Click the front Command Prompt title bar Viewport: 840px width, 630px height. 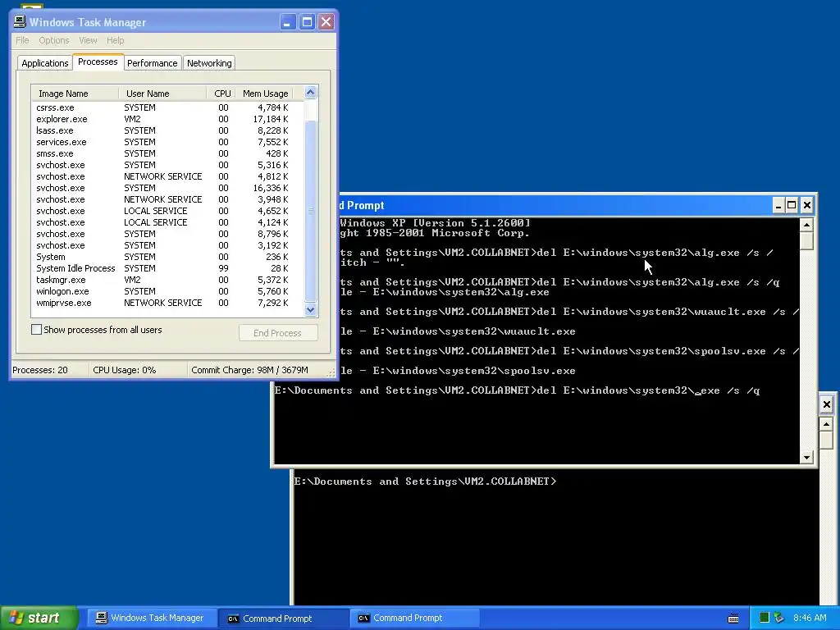coord(555,205)
